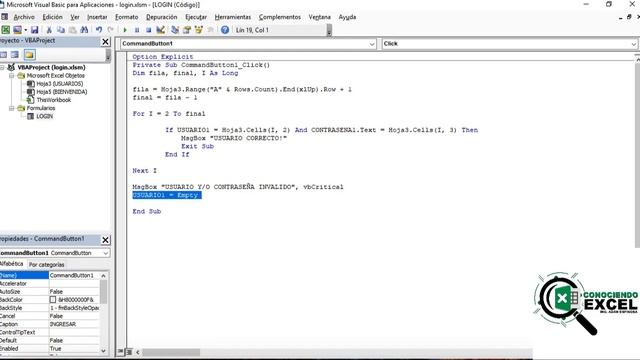Open the Click procedure dropdown
This screenshot has height=360, width=640.
coord(633,44)
